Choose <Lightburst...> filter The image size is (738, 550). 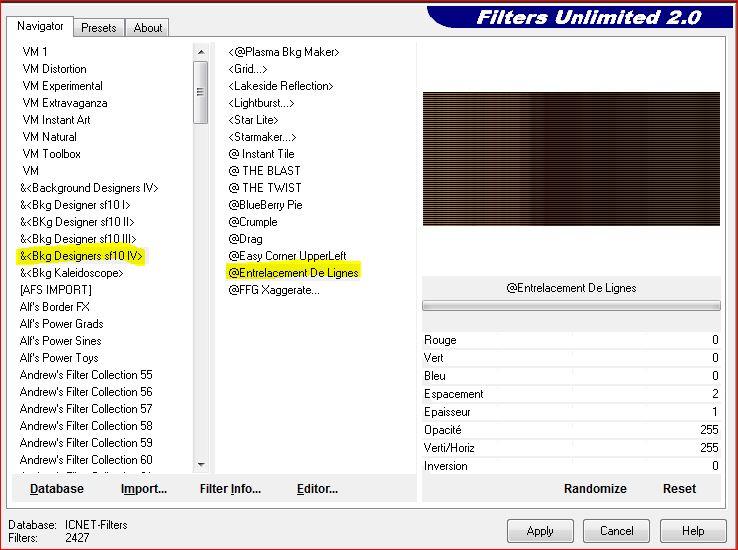pos(261,103)
